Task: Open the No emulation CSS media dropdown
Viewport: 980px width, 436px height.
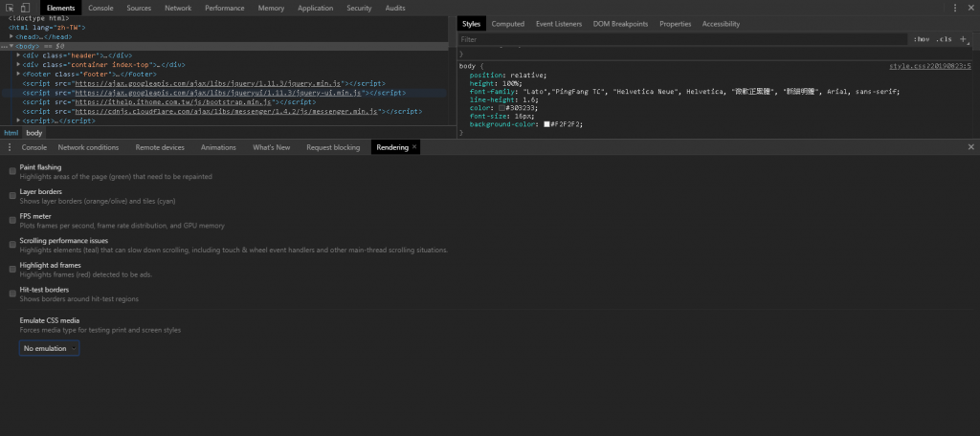Action: tap(50, 348)
